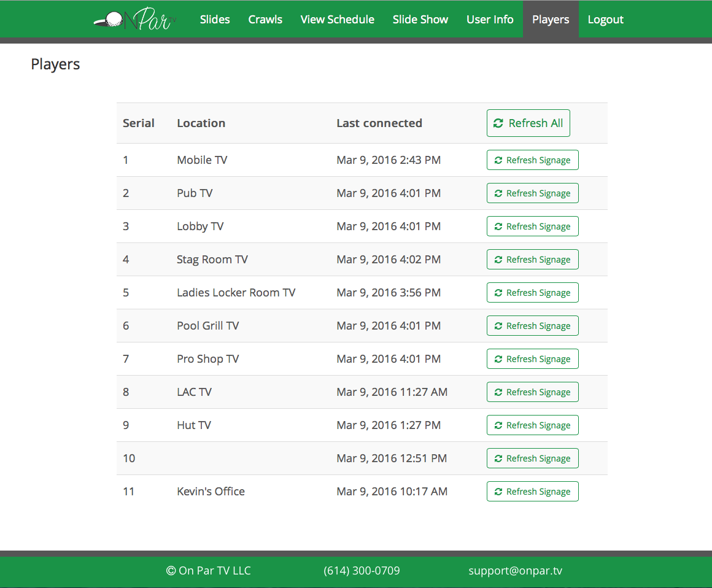This screenshot has width=712, height=588.
Task: Go to the Crawls page
Action: (x=265, y=20)
